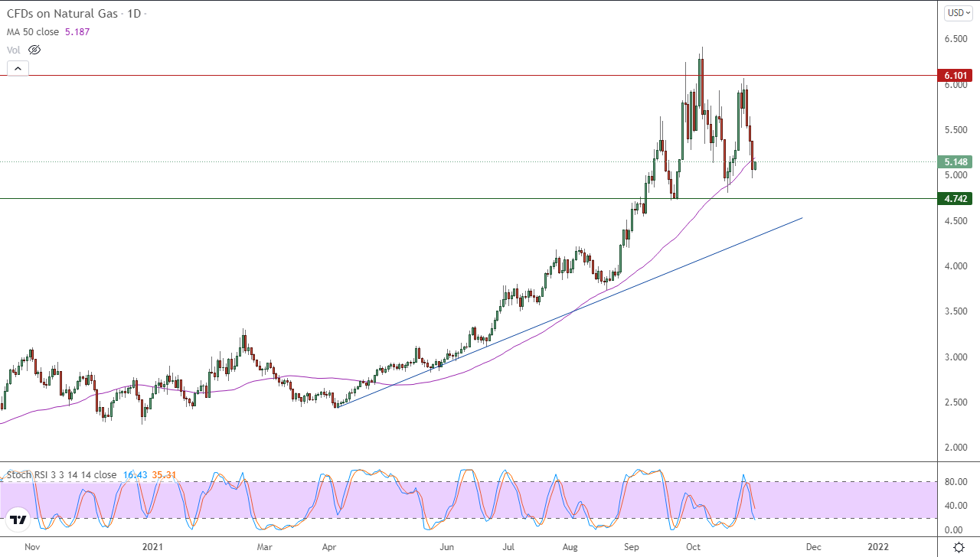
Task: Click the 2.000 price scale label
Action: (x=955, y=448)
